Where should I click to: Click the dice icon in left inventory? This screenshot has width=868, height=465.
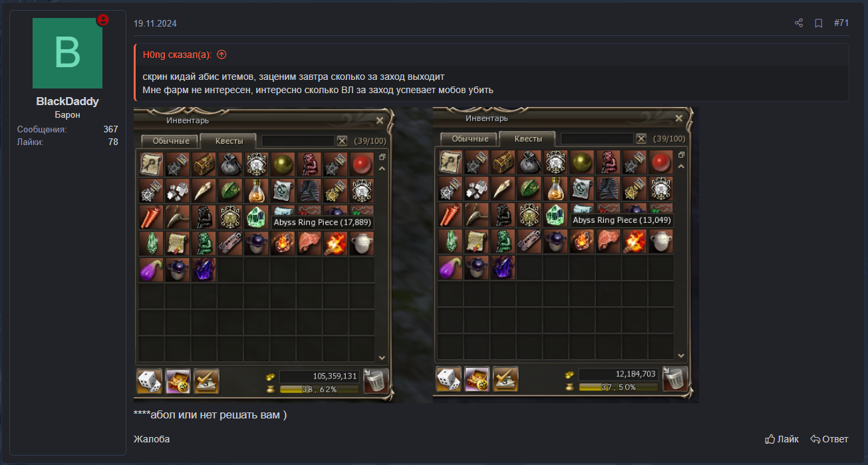click(150, 381)
